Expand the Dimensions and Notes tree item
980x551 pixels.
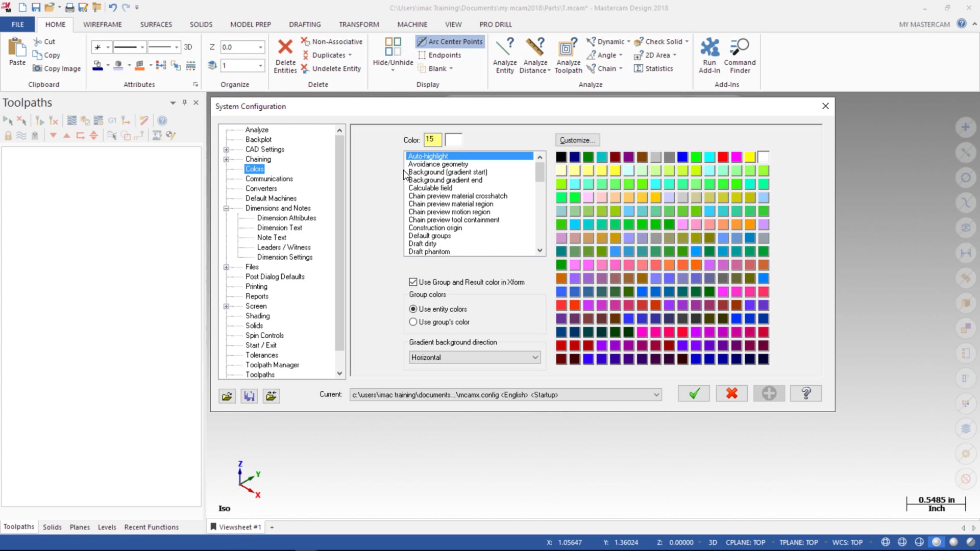pos(226,208)
